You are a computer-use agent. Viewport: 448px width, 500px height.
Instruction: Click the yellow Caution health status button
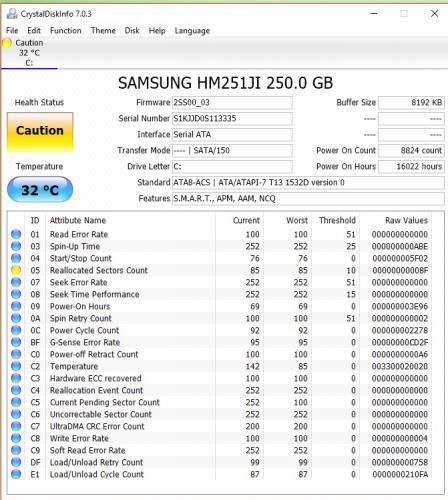point(40,132)
